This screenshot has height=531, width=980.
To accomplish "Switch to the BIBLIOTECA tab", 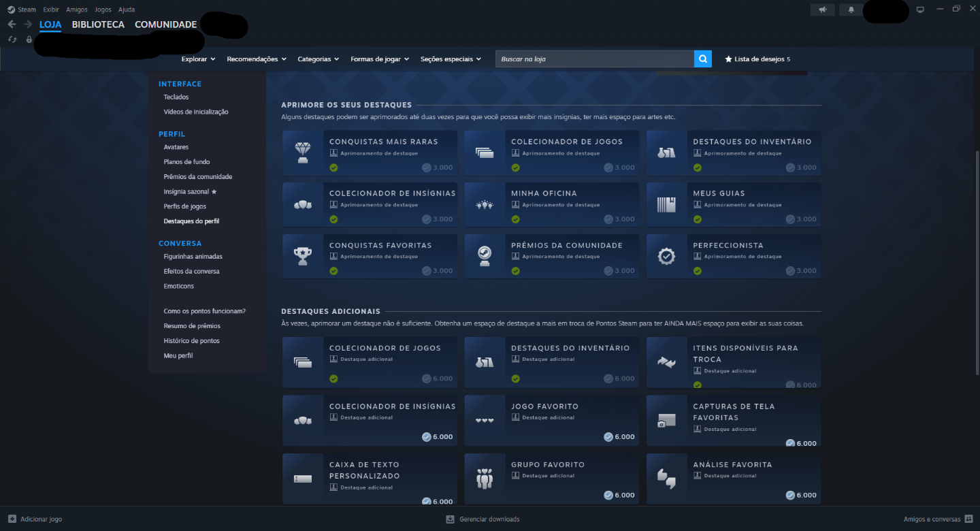I will pyautogui.click(x=98, y=25).
